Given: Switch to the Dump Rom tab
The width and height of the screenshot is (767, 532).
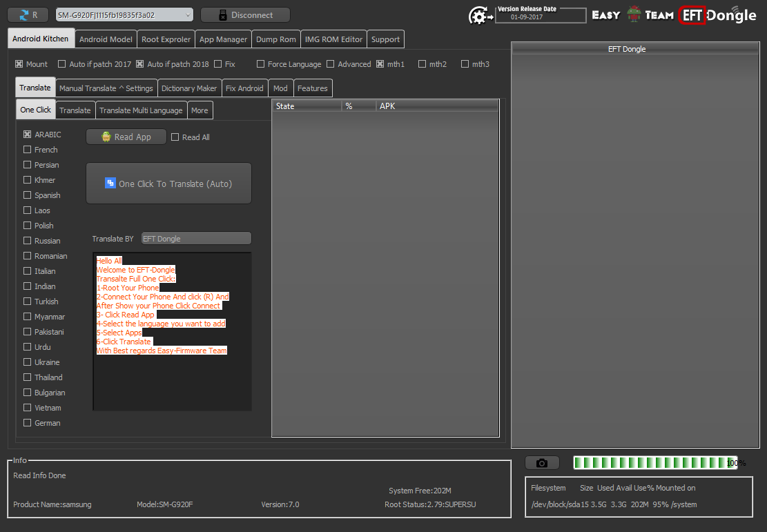Looking at the screenshot, I should coord(276,39).
